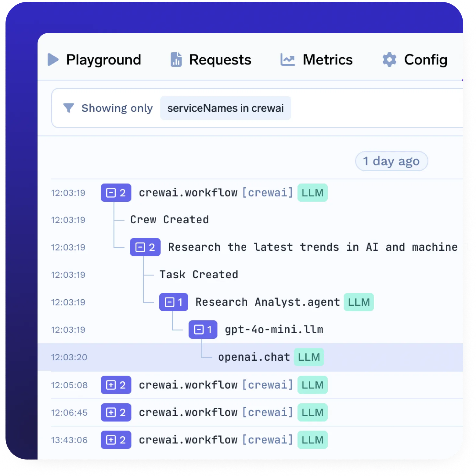Screen dimensions: 476x476
Task: Click the Requests document chart icon
Action: [176, 60]
